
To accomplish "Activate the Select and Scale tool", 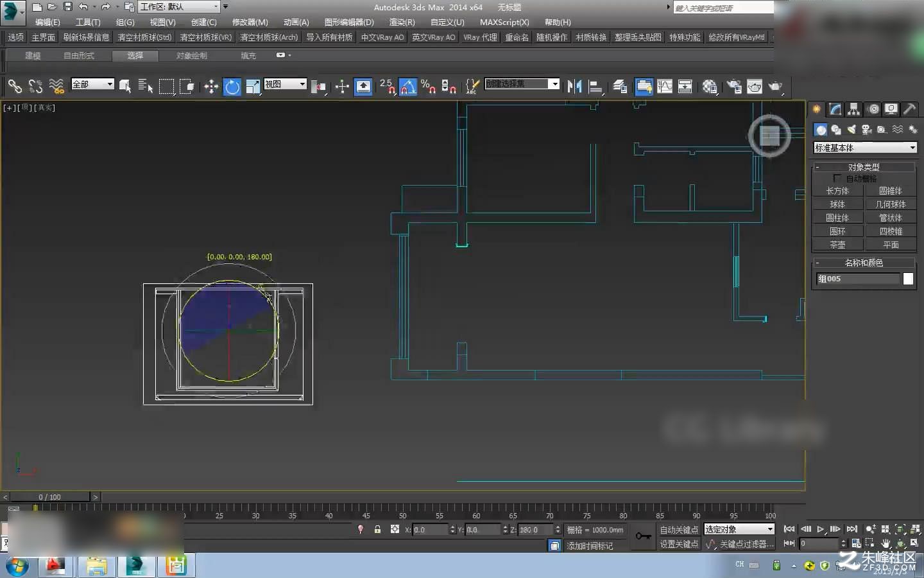I will pos(253,86).
